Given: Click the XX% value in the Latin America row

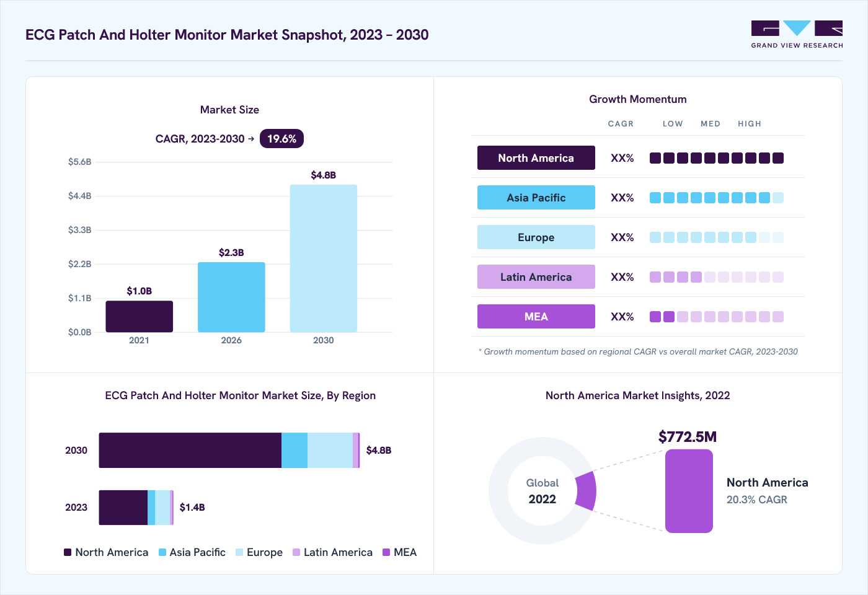Looking at the screenshot, I should coord(622,277).
